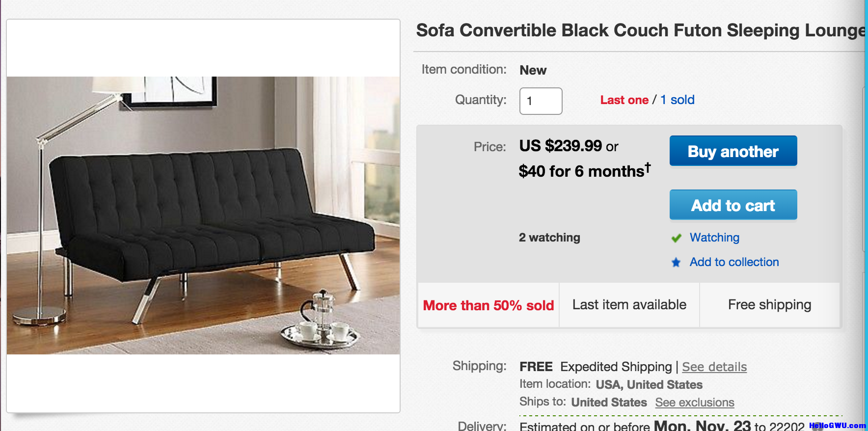Click Add to collection link
868x431 pixels.
(734, 262)
